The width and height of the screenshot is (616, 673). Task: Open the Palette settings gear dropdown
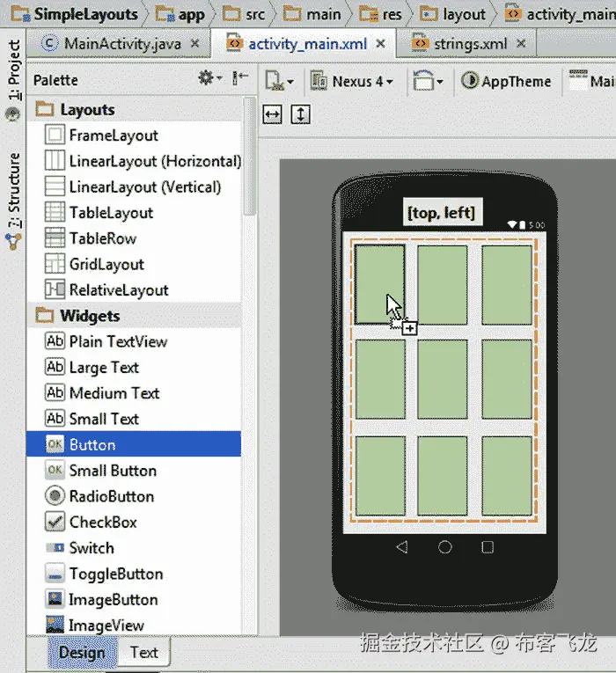(x=209, y=77)
